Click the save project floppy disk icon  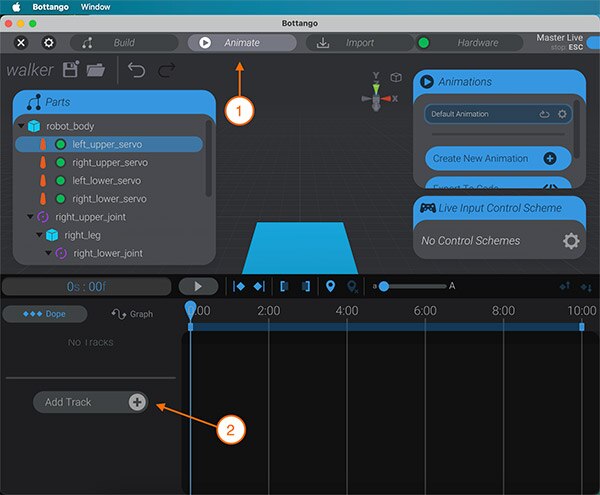point(71,70)
